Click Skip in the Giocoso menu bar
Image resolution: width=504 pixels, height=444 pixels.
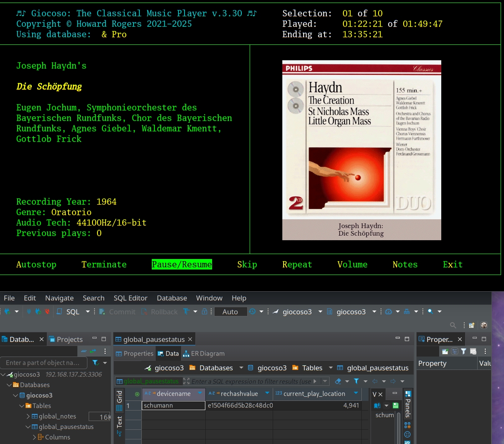[247, 264]
